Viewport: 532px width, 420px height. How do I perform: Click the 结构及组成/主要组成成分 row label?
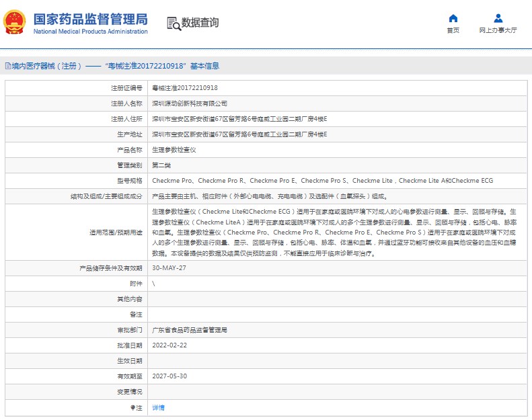click(x=106, y=196)
